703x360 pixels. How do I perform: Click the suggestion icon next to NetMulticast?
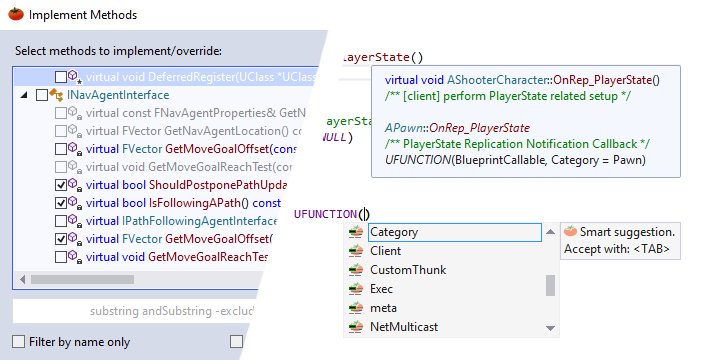356,327
